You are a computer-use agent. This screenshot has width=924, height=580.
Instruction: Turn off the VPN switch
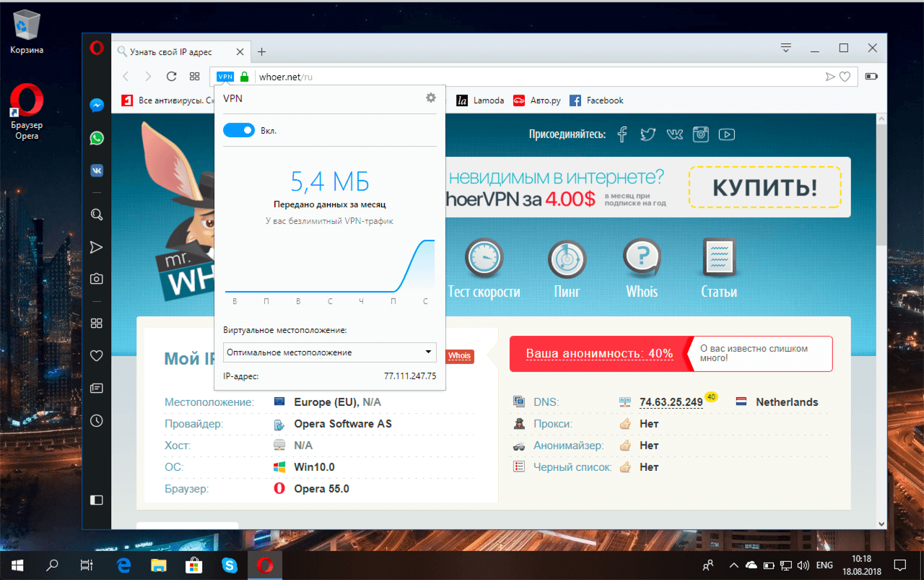tap(239, 130)
